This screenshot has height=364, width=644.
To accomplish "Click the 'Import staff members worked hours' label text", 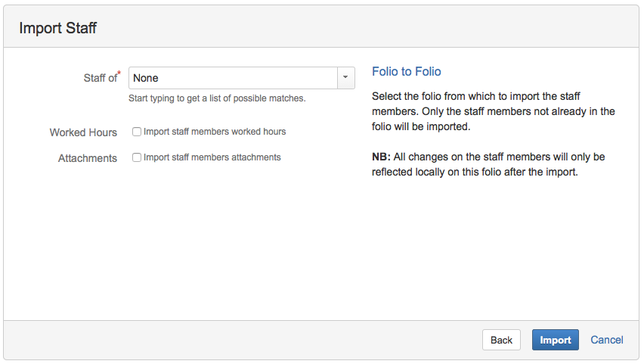I will (215, 132).
